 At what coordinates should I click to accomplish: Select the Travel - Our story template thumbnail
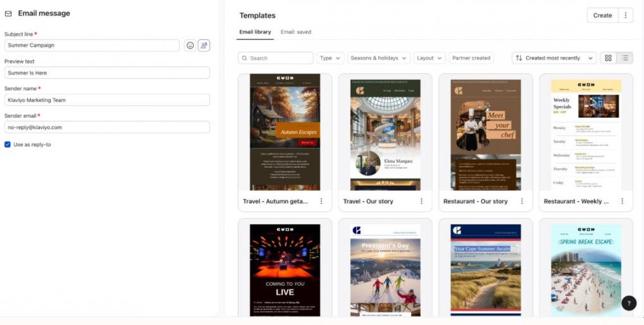385,134
